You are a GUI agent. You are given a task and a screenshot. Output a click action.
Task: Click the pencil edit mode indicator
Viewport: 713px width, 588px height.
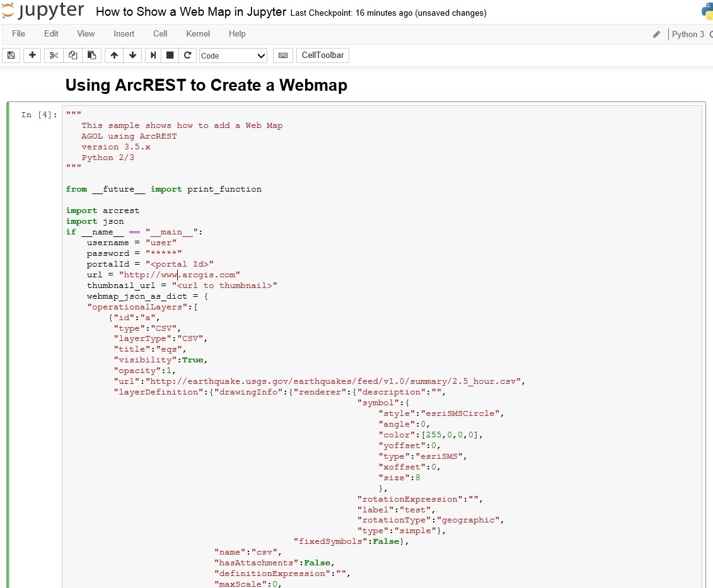[x=656, y=35]
